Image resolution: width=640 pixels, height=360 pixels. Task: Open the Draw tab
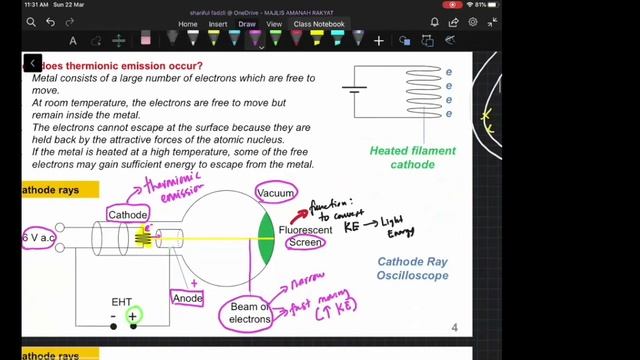tap(247, 24)
